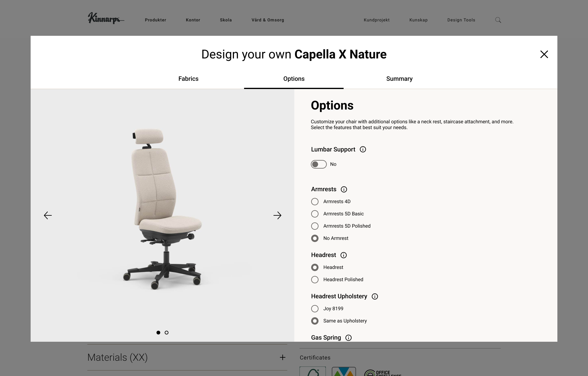Screen dimensions: 588x376
Task: Choose Armrests 5D Polished
Action: (315, 226)
